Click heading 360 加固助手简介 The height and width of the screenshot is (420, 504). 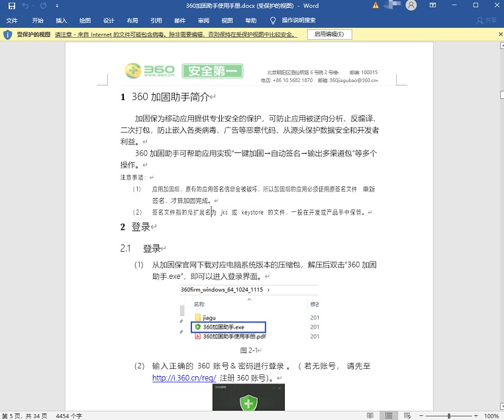(170, 97)
